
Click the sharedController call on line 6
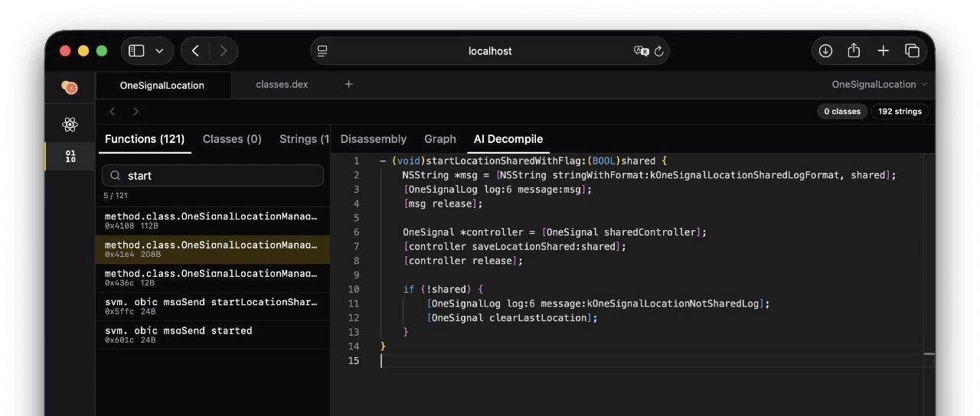[x=651, y=232]
